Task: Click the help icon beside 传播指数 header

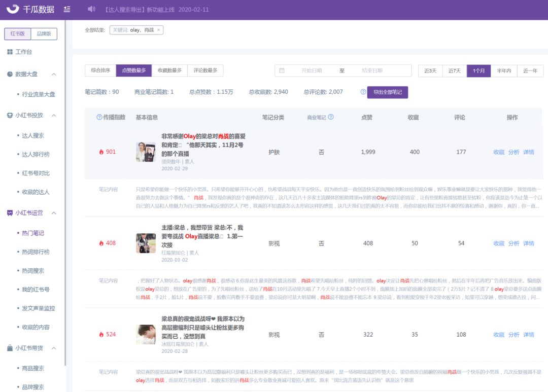Action: [99, 117]
